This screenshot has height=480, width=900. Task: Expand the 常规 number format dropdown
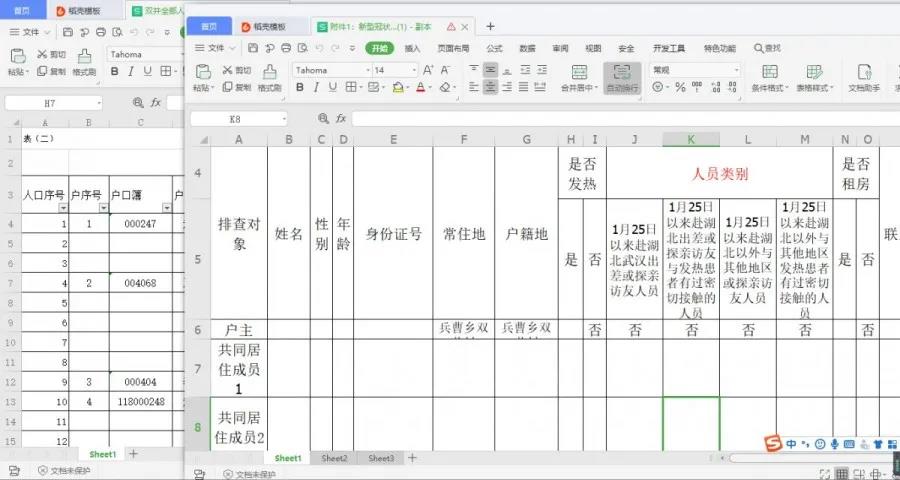(736, 71)
